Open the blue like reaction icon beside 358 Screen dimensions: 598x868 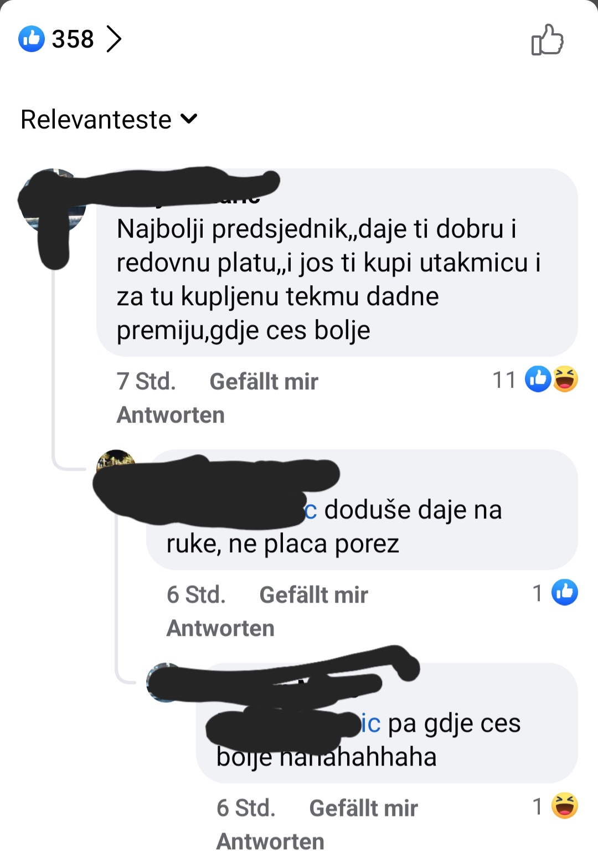(32, 39)
